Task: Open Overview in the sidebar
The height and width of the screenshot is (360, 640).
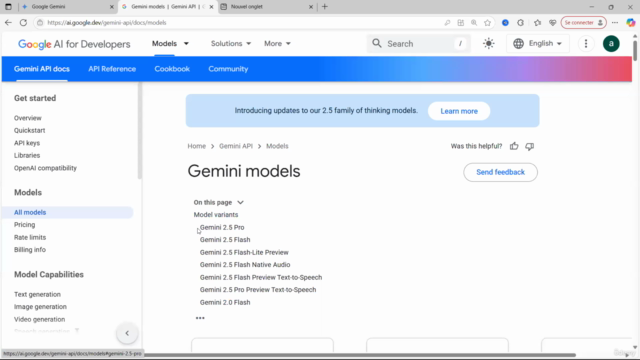Action: click(x=28, y=118)
